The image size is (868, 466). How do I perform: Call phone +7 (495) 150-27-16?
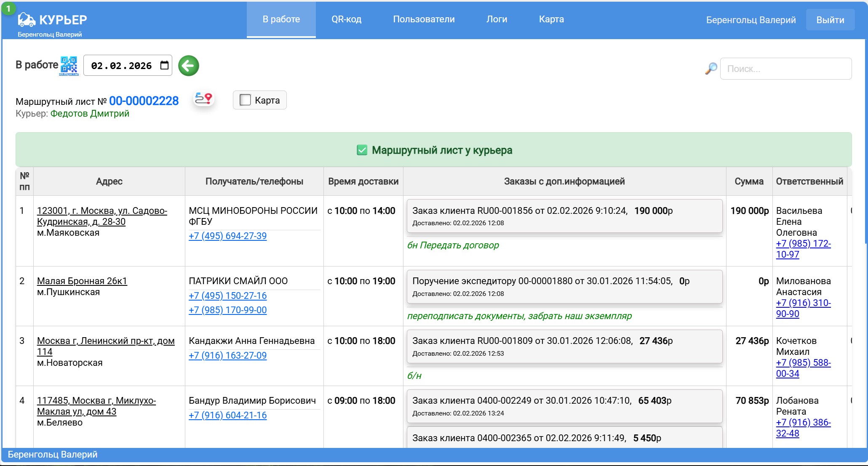point(227,296)
